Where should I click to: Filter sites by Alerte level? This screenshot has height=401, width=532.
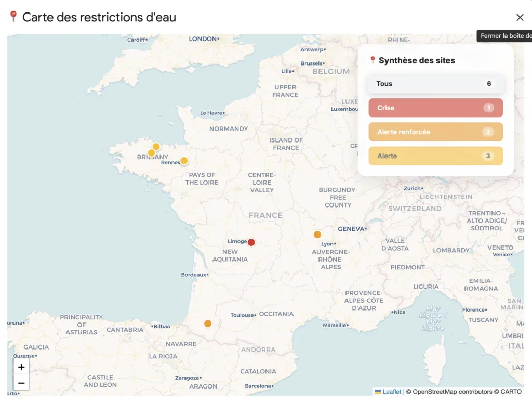point(436,156)
